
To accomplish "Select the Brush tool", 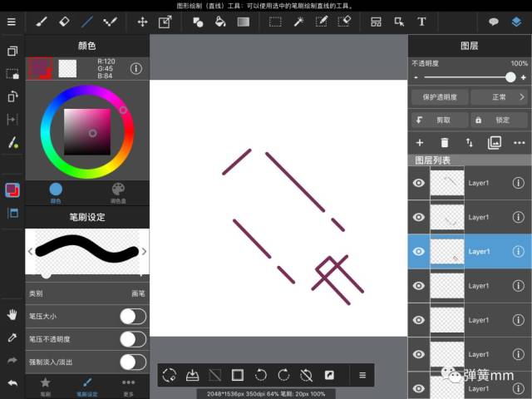I will click(x=42, y=22).
